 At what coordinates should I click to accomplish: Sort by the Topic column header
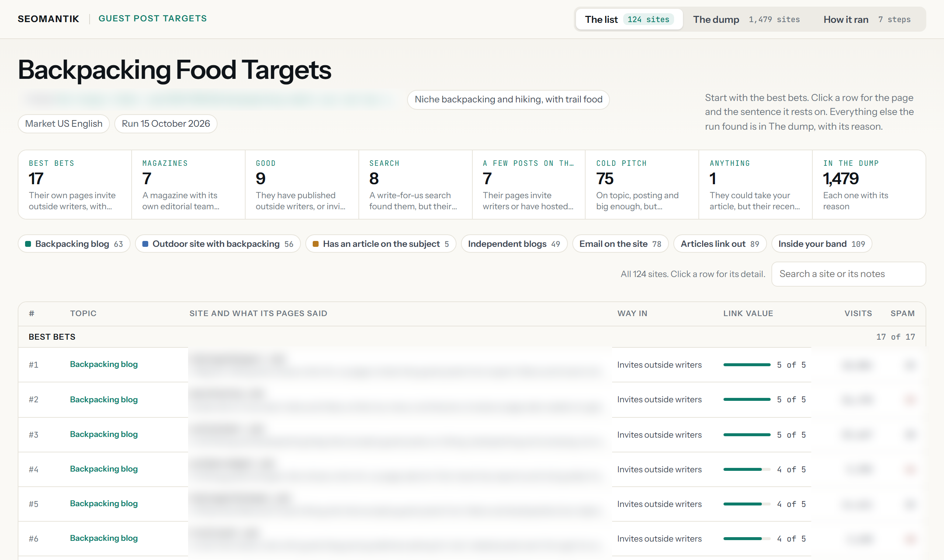click(x=83, y=313)
